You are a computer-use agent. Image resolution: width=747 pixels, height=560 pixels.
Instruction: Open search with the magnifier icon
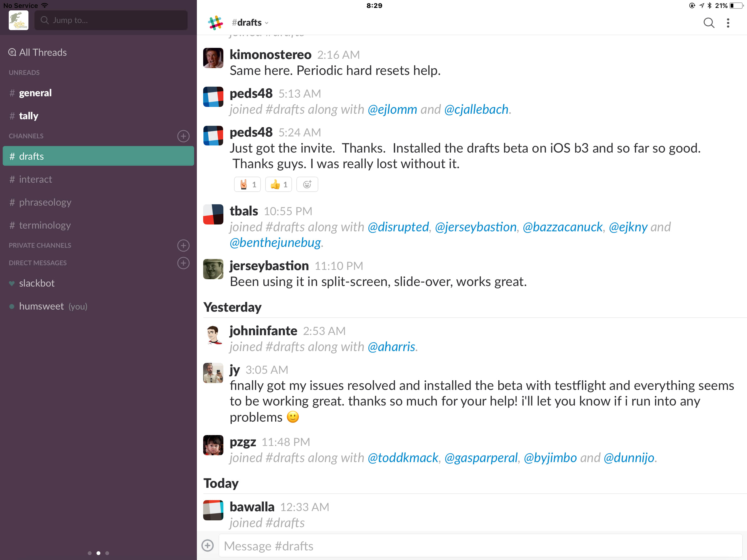pyautogui.click(x=708, y=23)
